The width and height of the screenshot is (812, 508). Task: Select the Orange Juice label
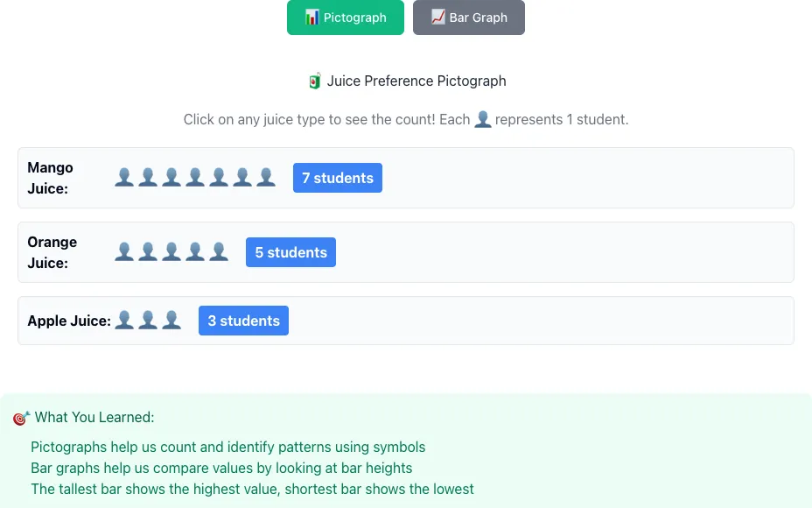(52, 252)
